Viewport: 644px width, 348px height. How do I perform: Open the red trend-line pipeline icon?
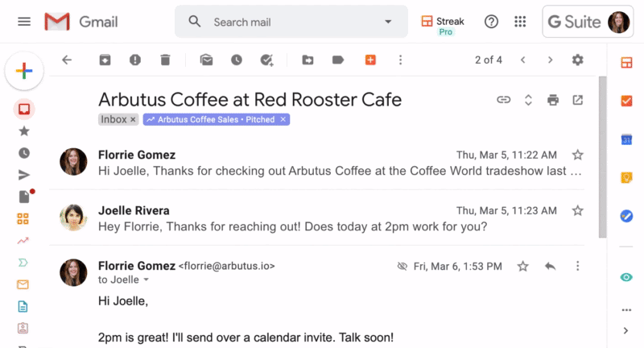23,241
